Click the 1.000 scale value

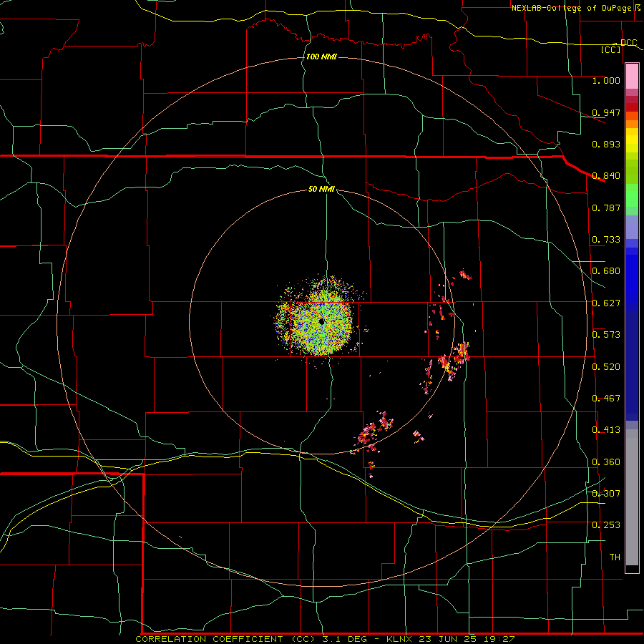pos(606,80)
